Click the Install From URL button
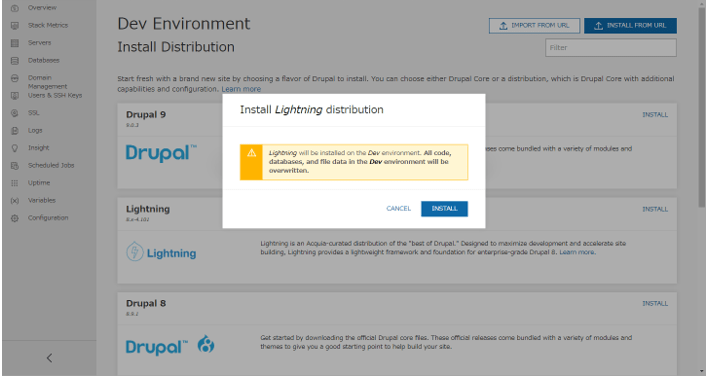706x376 pixels. (630, 26)
